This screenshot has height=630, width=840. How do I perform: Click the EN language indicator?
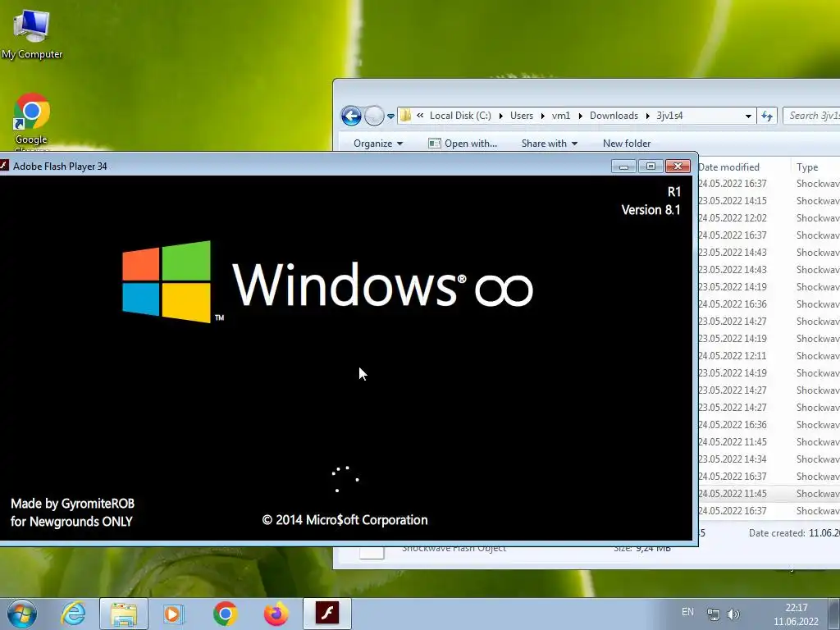coord(688,612)
